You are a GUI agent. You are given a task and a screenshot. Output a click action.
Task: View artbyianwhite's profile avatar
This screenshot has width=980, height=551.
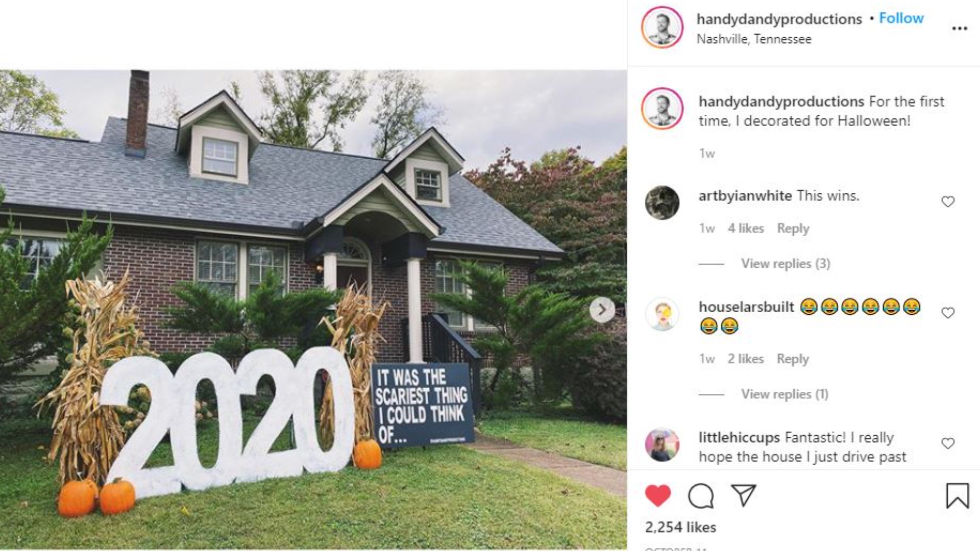tap(662, 203)
